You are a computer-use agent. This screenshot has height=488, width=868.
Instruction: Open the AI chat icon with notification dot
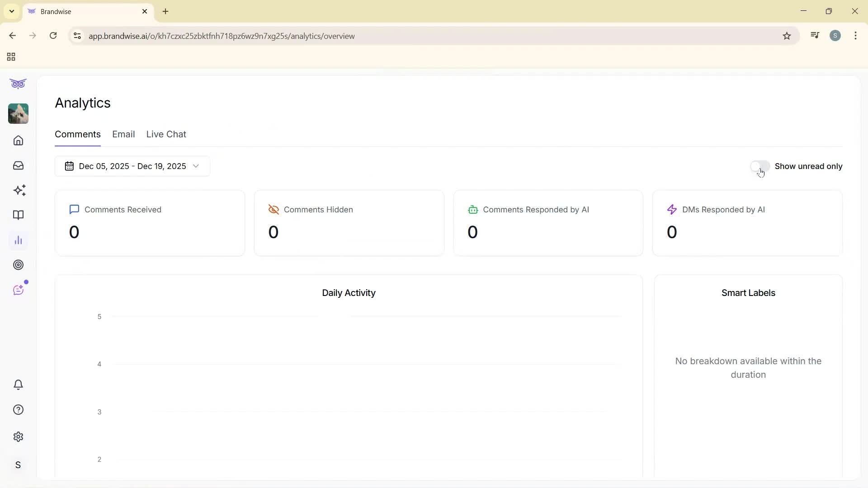18,289
